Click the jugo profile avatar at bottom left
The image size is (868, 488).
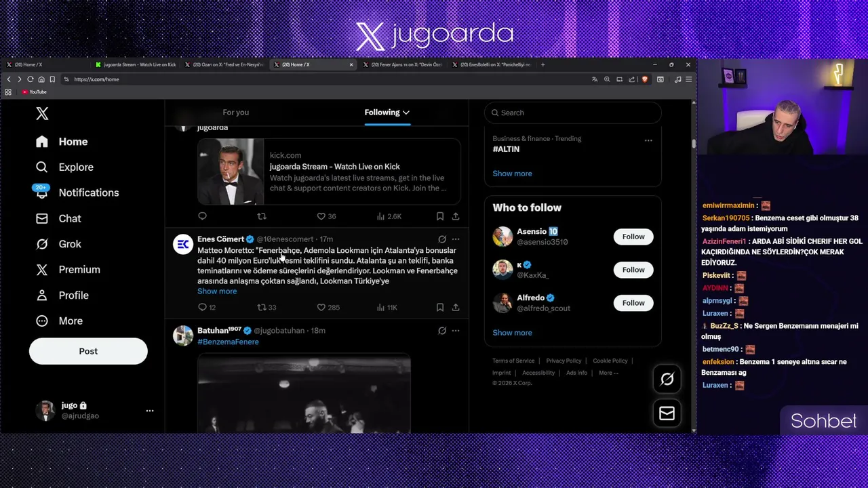[x=45, y=410]
